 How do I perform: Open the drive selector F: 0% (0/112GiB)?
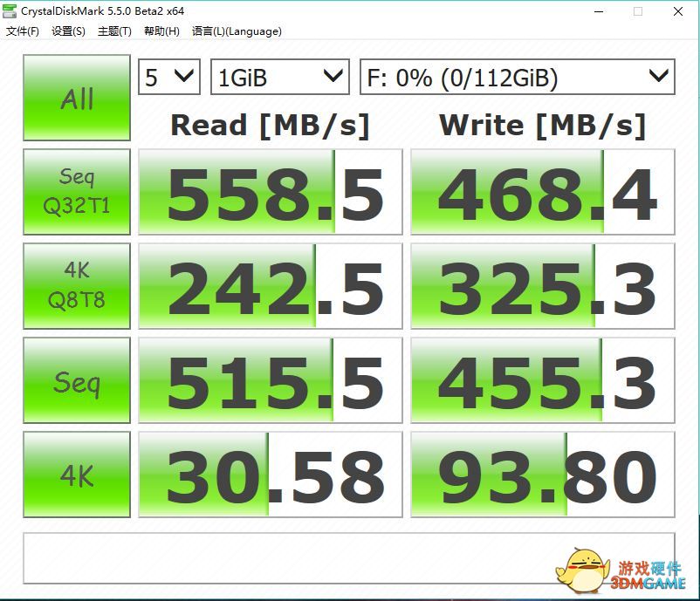[518, 77]
